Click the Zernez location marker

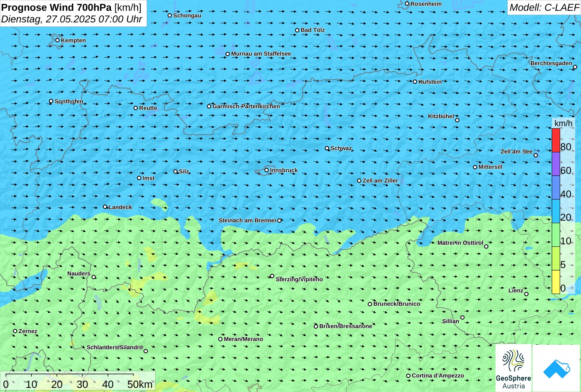(15, 331)
